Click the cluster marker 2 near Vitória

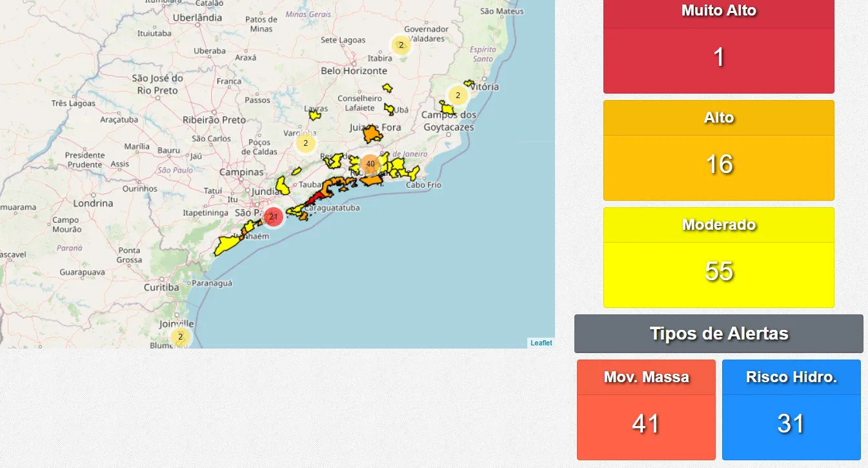[x=458, y=96]
